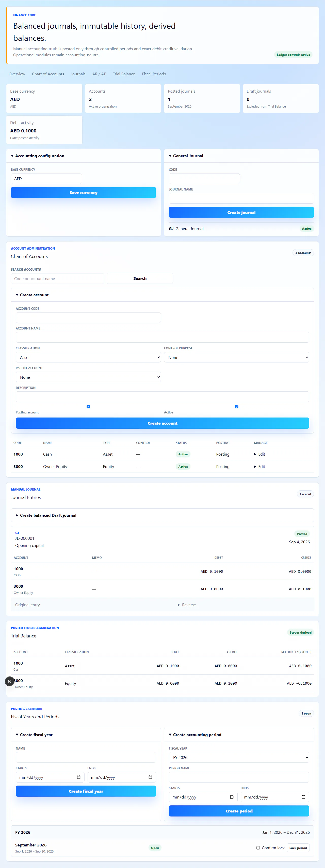Image resolution: width=325 pixels, height=868 pixels.
Task: Open the Control Purpose dropdown
Action: [x=236, y=357]
